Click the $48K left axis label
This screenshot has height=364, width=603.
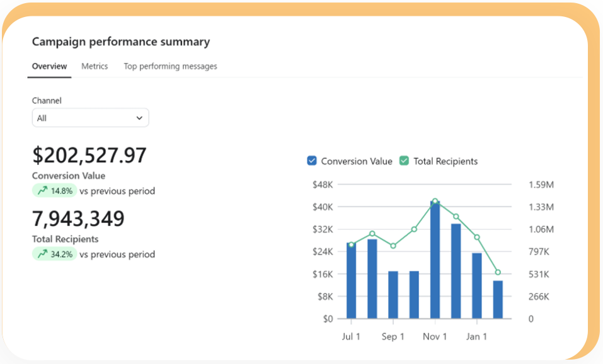(x=322, y=185)
